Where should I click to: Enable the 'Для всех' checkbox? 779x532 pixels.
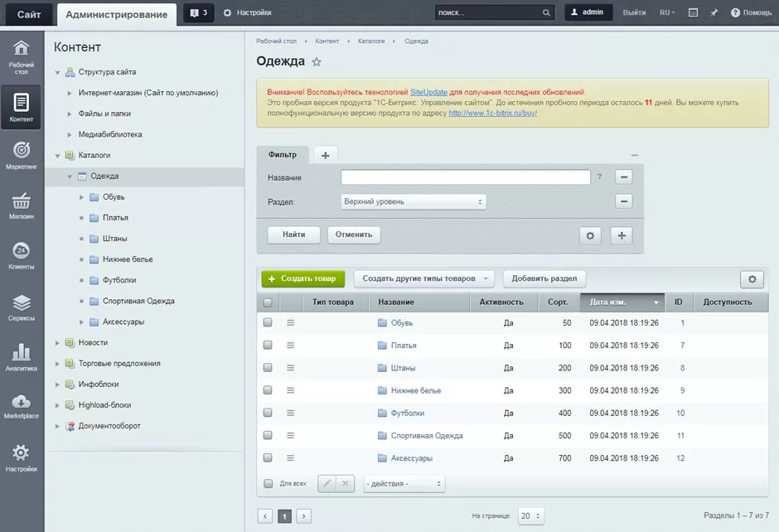pyautogui.click(x=268, y=483)
